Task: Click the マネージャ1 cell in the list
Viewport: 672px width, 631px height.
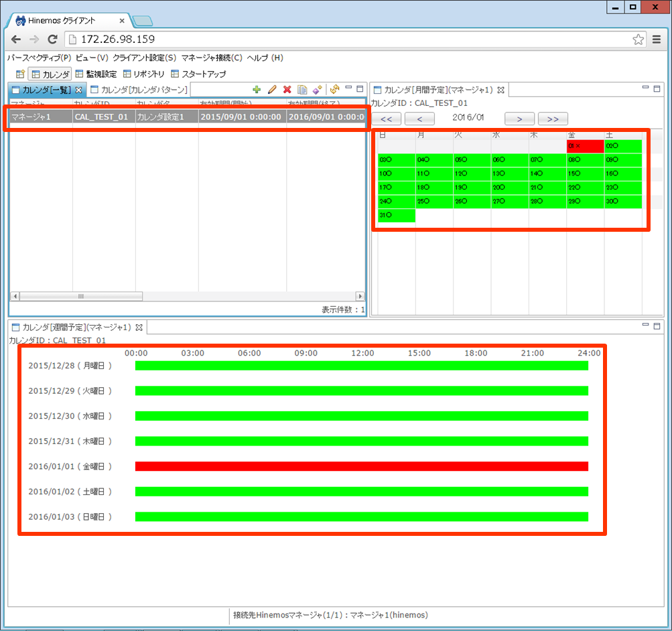Action: [x=41, y=117]
